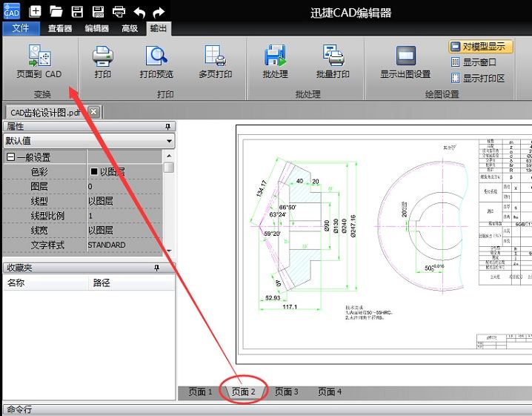532x416 pixels.
Task: Switch to 页面 3 page tab
Action: point(286,392)
